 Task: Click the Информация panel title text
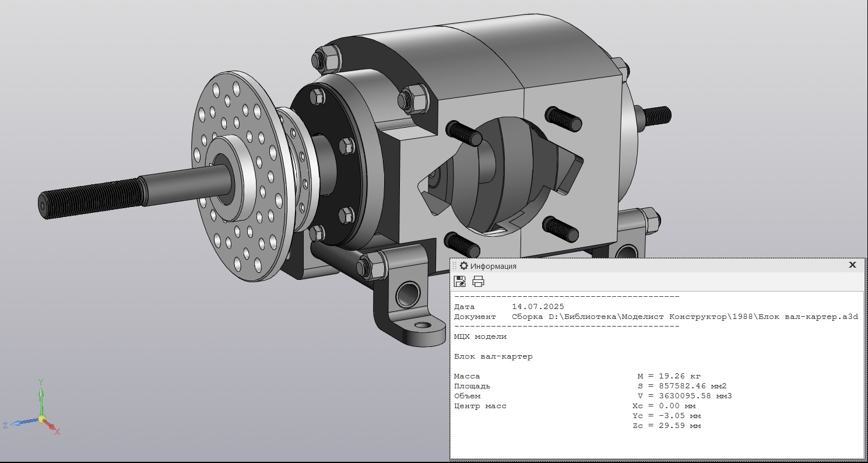click(x=493, y=266)
